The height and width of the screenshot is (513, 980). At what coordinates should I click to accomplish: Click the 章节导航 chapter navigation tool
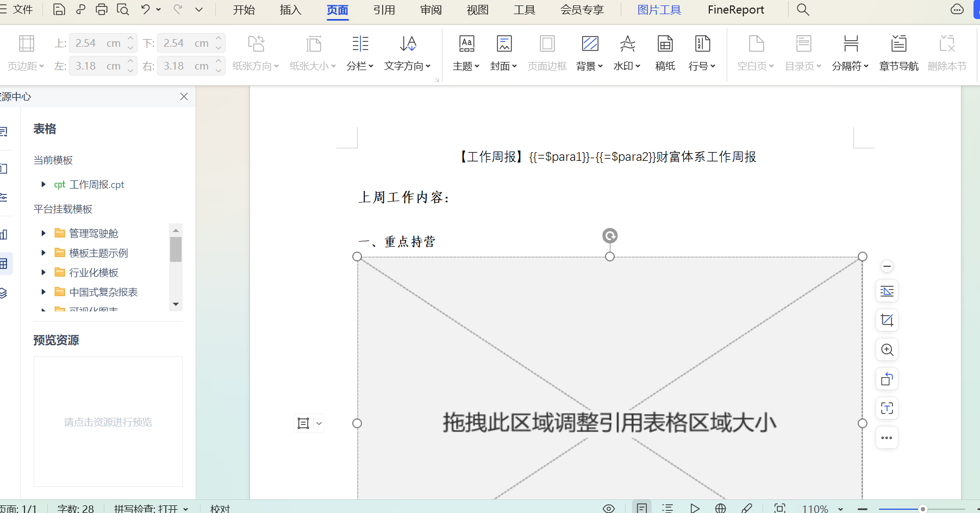pyautogui.click(x=899, y=52)
